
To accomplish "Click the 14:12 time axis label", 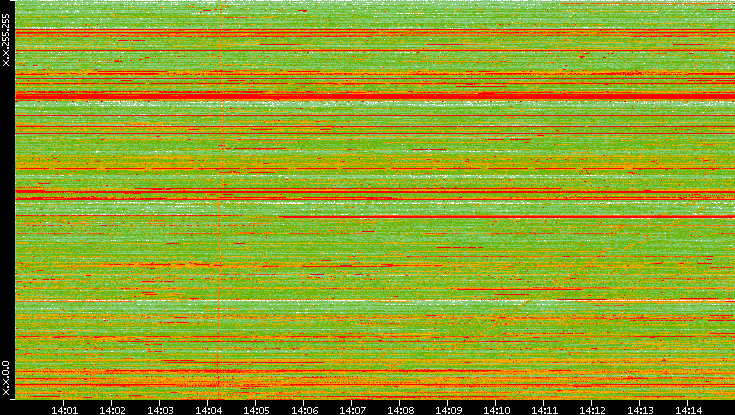I will tap(592, 410).
